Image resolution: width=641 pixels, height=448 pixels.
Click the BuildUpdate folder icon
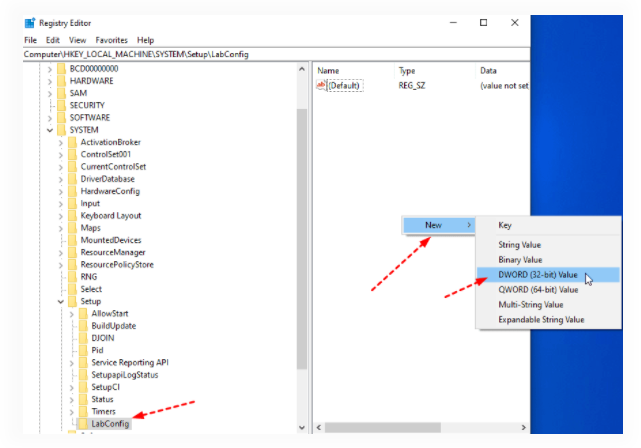[83, 326]
